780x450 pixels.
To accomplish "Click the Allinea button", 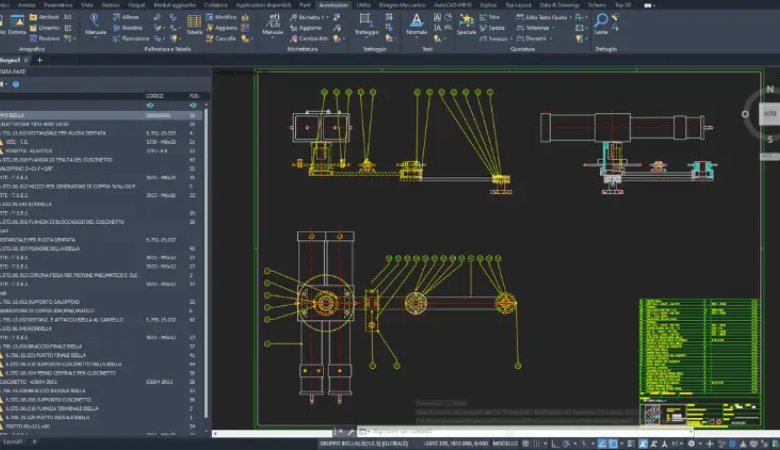I will [129, 17].
